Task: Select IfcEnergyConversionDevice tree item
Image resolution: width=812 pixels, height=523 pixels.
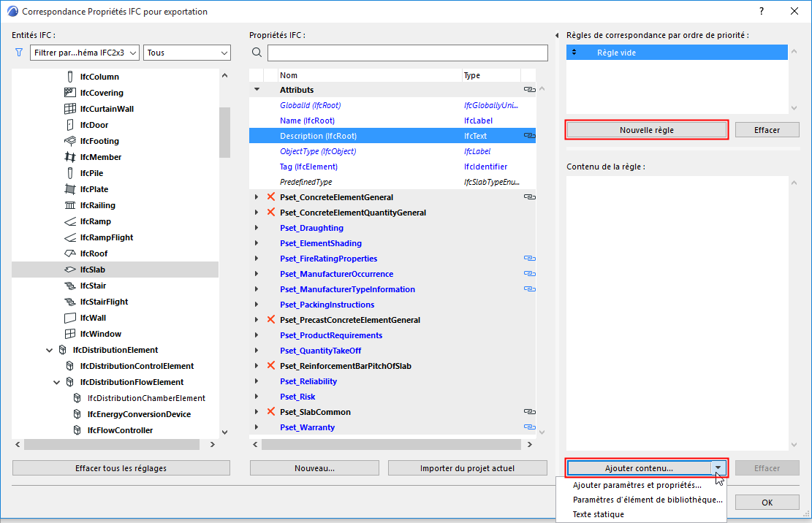Action: point(139,414)
